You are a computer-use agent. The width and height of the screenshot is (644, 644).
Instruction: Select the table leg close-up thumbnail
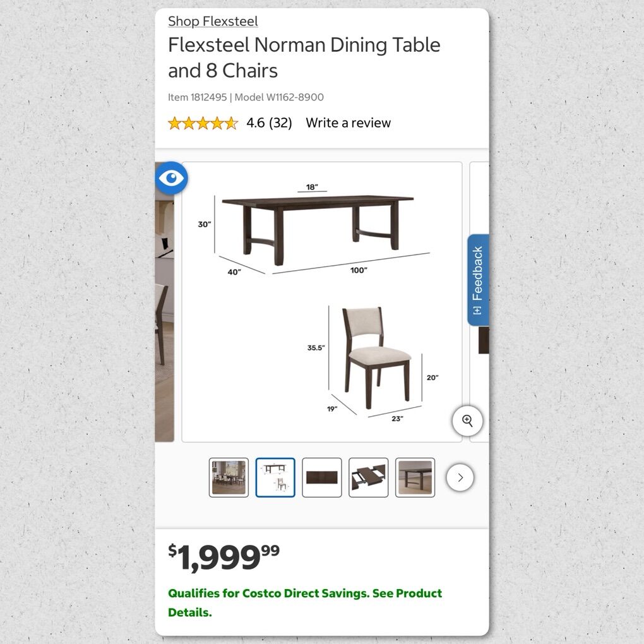415,477
